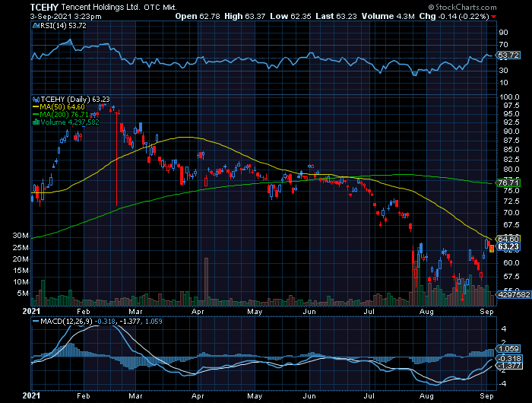The height and width of the screenshot is (403, 532).
Task: Click the RSI line icon in legend
Action: [x=36, y=26]
